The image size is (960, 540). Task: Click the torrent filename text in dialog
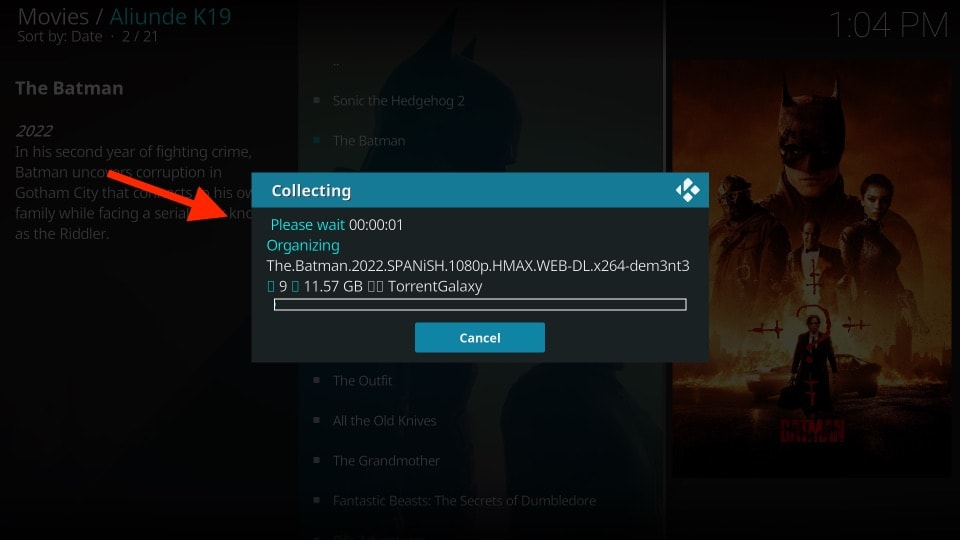(x=478, y=266)
